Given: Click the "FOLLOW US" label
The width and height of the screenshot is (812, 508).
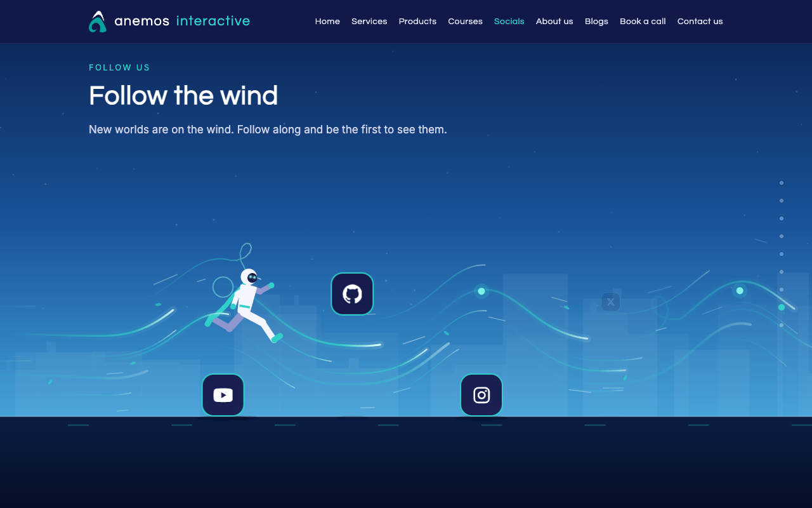Looking at the screenshot, I should click(x=119, y=67).
